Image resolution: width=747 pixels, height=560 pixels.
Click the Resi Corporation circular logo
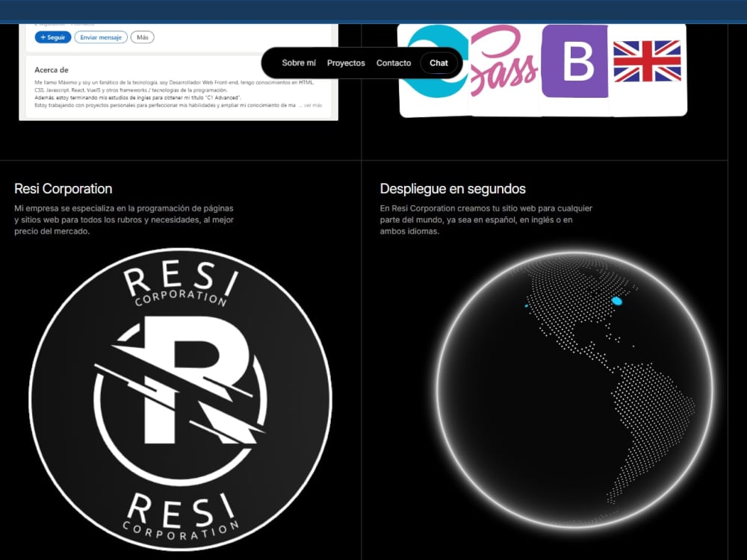point(181,399)
